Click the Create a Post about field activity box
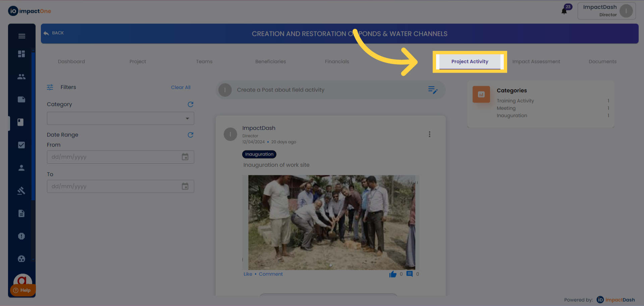The image size is (644, 306). tap(330, 90)
